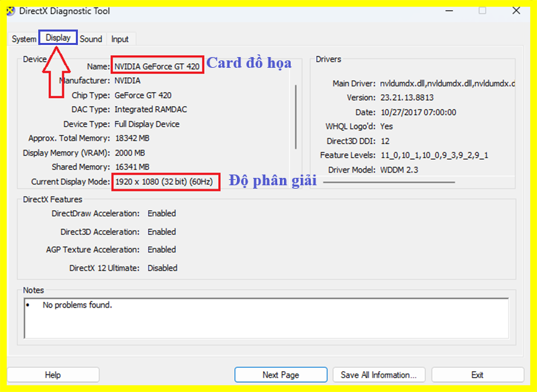
Task: Click the Feature Levels value 11_0,10_1
Action: [434, 156]
